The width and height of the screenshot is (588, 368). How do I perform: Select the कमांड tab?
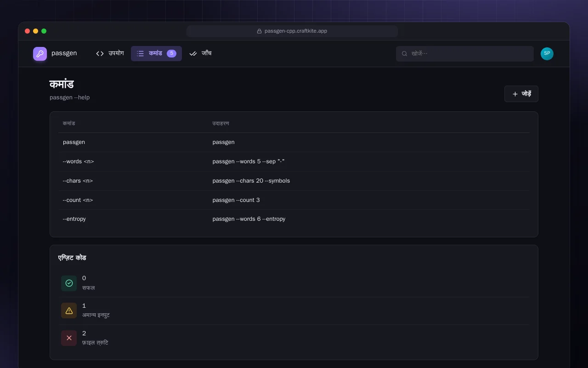pos(156,53)
